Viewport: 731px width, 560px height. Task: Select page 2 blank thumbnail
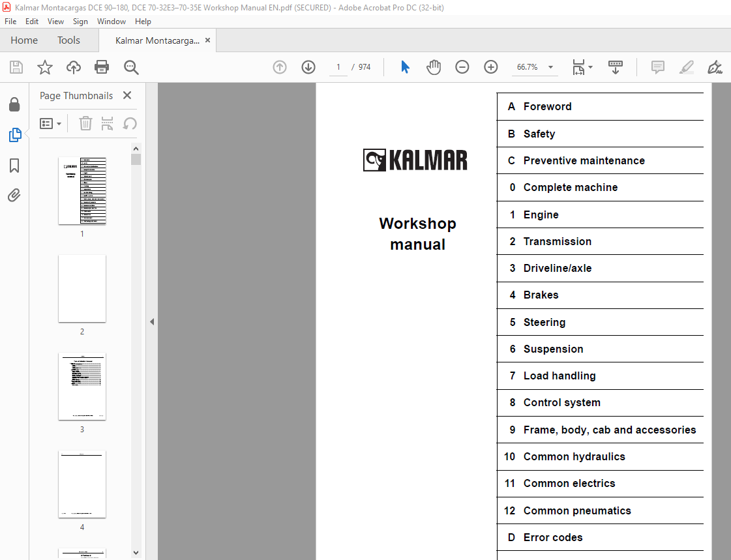[x=82, y=288]
